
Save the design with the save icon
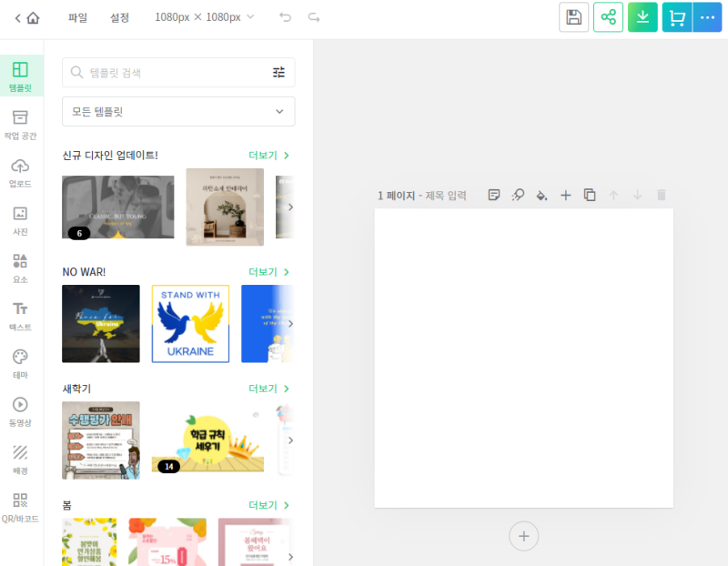point(573,17)
